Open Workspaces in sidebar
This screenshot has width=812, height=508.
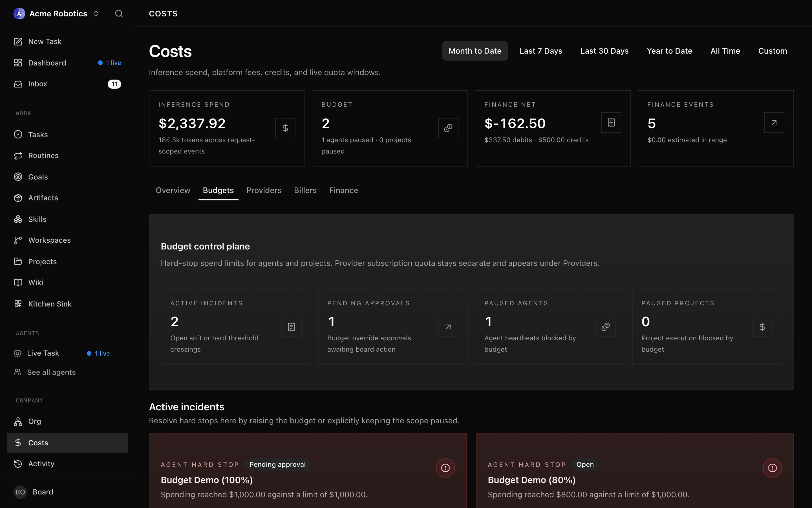[67, 240]
